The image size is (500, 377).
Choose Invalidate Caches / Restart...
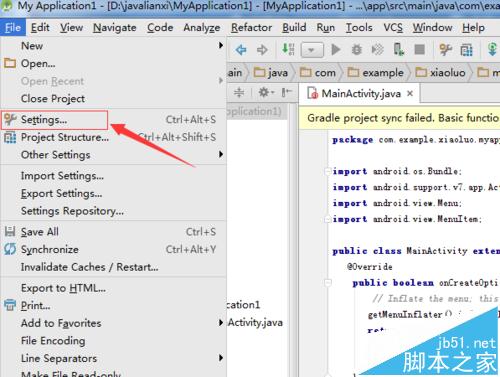113,267
